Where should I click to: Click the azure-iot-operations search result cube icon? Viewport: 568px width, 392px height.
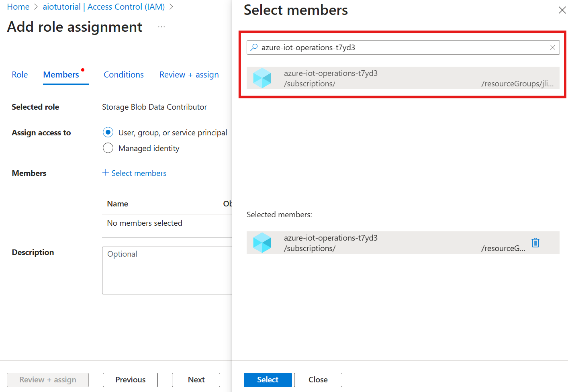tap(262, 78)
